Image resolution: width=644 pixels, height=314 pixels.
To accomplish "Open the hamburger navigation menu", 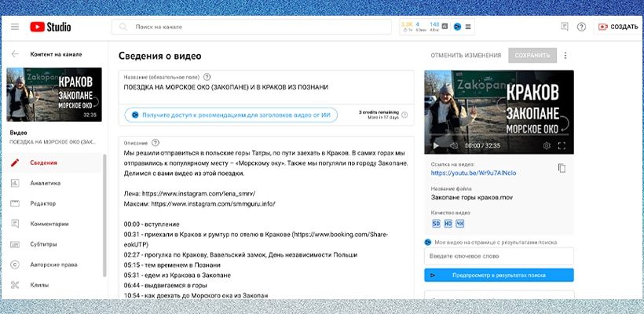I will coord(15,27).
